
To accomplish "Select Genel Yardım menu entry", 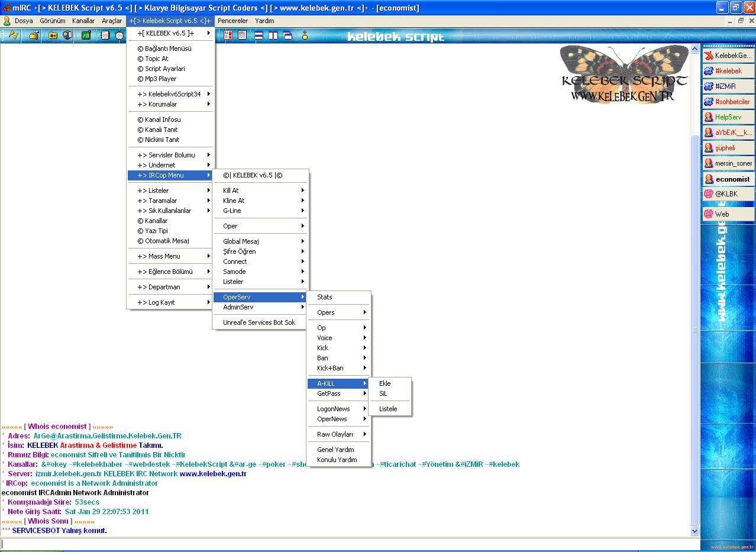I will pos(339,450).
